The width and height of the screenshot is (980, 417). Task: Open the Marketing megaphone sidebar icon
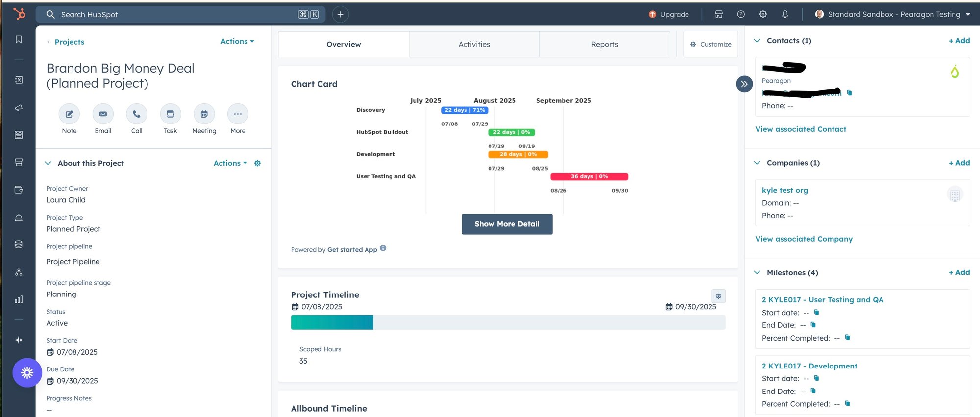tap(19, 107)
